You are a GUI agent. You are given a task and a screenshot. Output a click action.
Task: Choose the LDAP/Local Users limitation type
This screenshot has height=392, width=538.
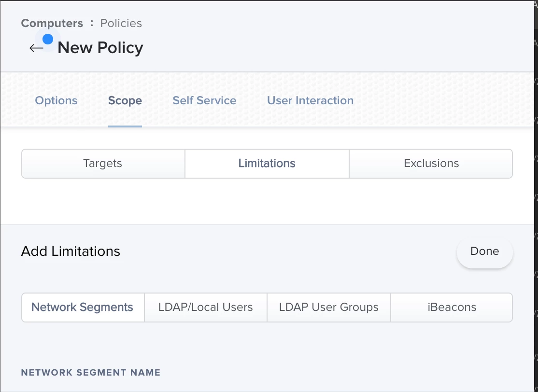click(x=206, y=307)
